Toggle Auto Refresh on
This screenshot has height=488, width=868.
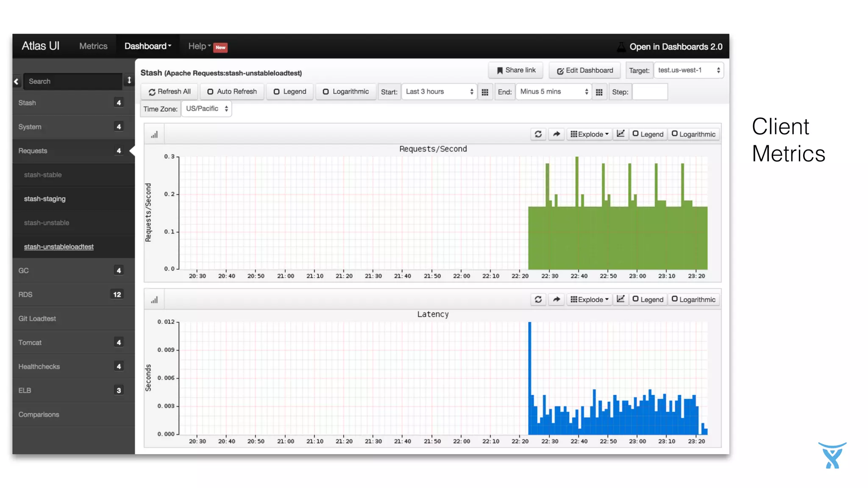coord(232,91)
